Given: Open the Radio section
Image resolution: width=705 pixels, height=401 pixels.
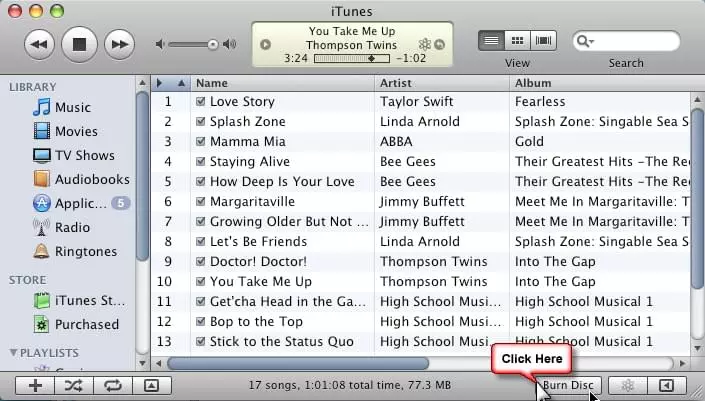Looking at the screenshot, I should coord(62,227).
